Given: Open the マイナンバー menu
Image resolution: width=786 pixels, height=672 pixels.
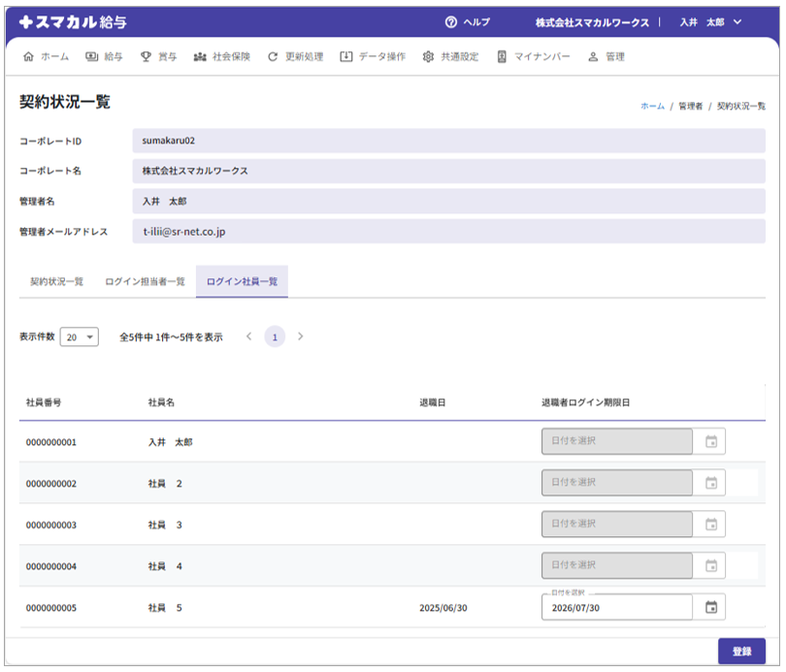Looking at the screenshot, I should coord(533,57).
